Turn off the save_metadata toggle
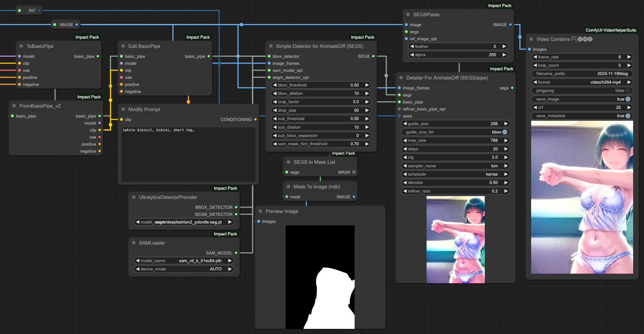The height and width of the screenshot is (334, 644). 582,116
